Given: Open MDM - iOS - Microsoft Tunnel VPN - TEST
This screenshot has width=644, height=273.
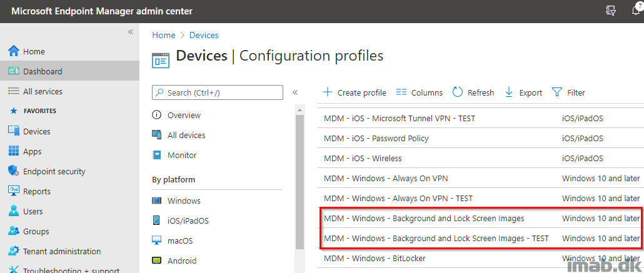Looking at the screenshot, I should (399, 118).
